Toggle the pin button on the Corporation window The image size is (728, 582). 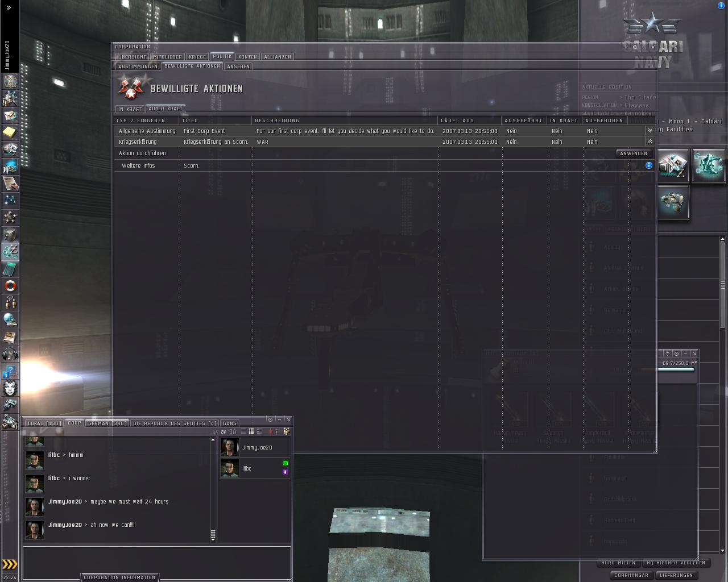click(635, 47)
